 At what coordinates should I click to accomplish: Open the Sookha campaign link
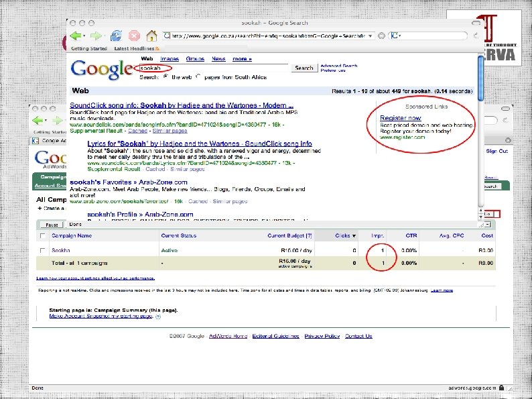point(61,250)
